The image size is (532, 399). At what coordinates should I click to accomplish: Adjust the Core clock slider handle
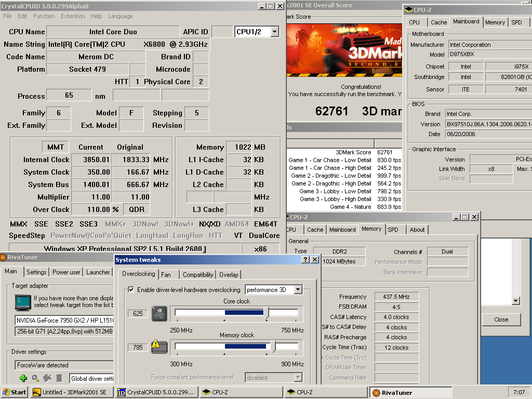(267, 313)
